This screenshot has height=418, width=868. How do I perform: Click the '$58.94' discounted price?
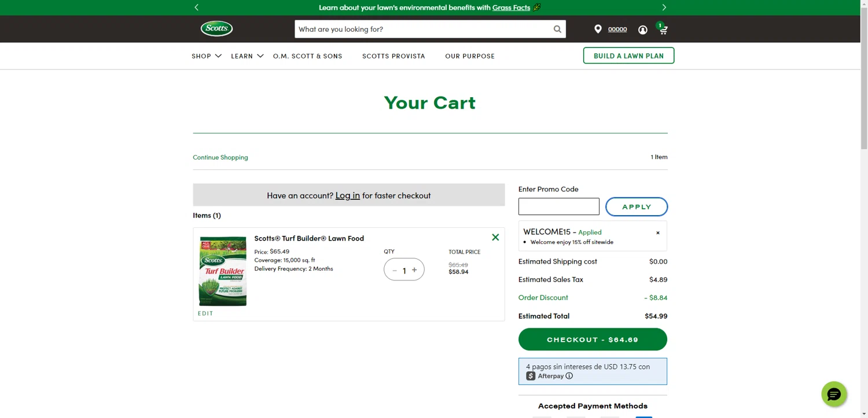pos(458,272)
